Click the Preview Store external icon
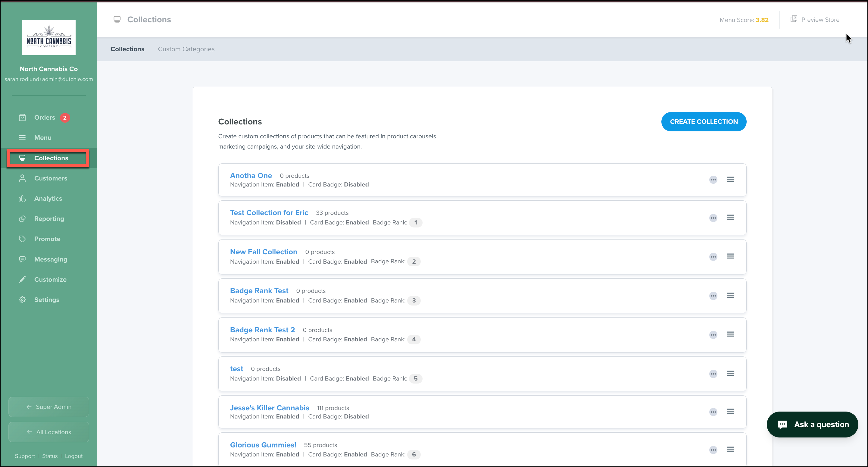Screen dimensions: 868x467 (794, 19)
